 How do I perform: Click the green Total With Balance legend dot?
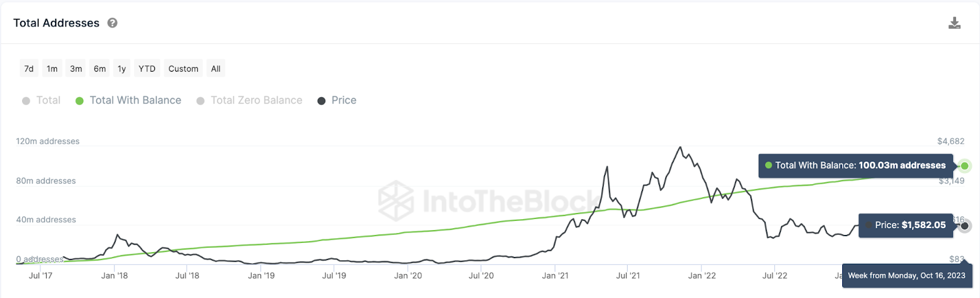[80, 101]
